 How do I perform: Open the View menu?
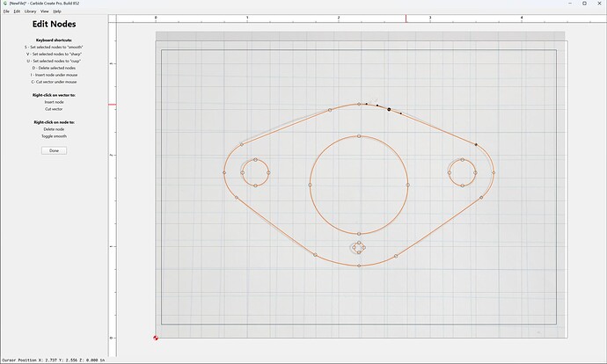coord(45,11)
